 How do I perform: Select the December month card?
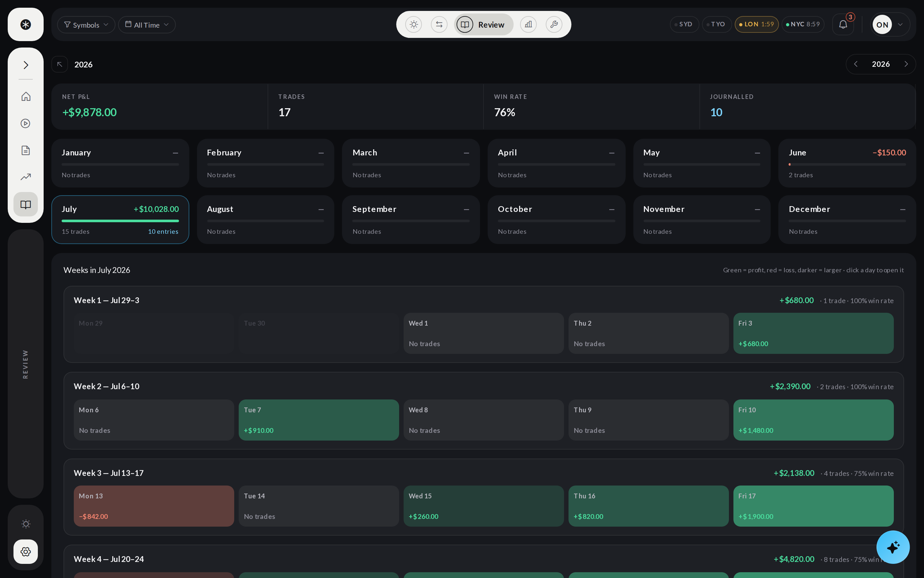(x=847, y=220)
